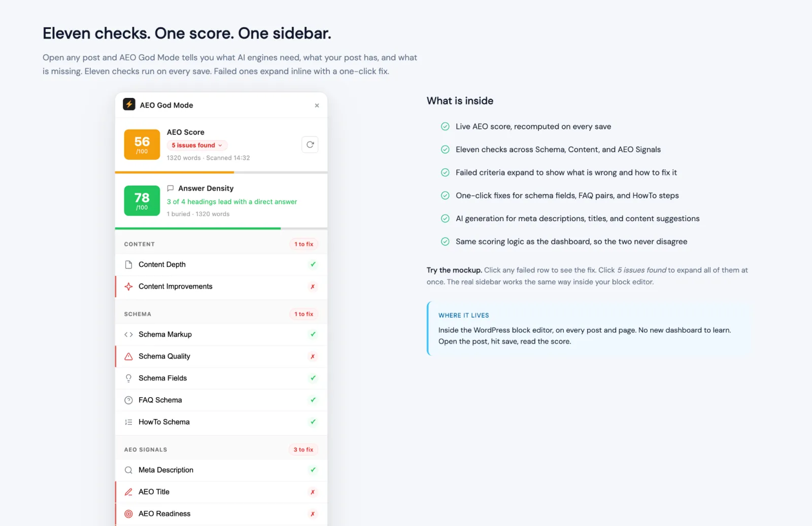
Task: Click '3 of 4 headings lead with a direct answer'
Action: [x=232, y=201]
